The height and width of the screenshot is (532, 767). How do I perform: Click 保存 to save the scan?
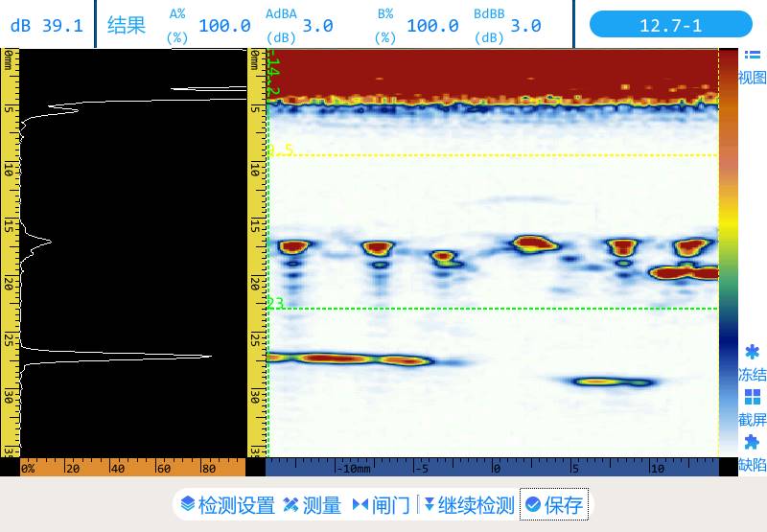point(554,505)
